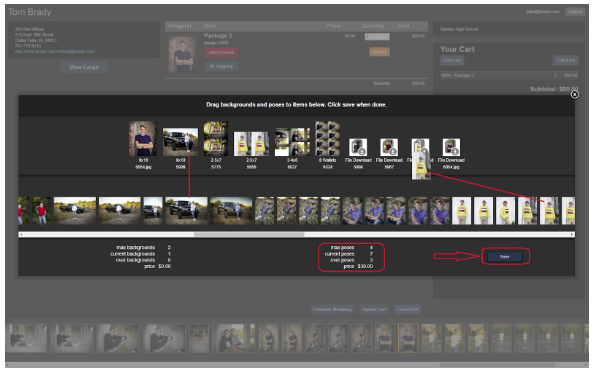Click the 3-4x6 collage item thumbnail

(x=292, y=142)
